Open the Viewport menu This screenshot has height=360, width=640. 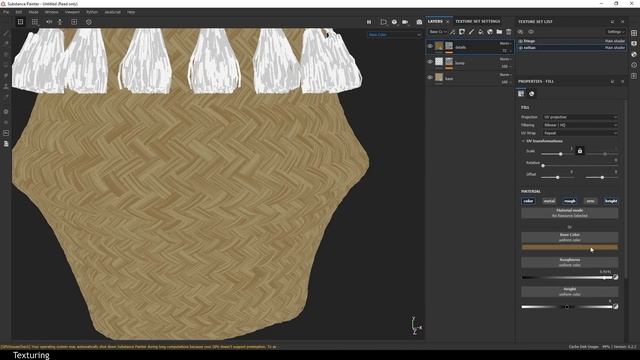(72, 12)
